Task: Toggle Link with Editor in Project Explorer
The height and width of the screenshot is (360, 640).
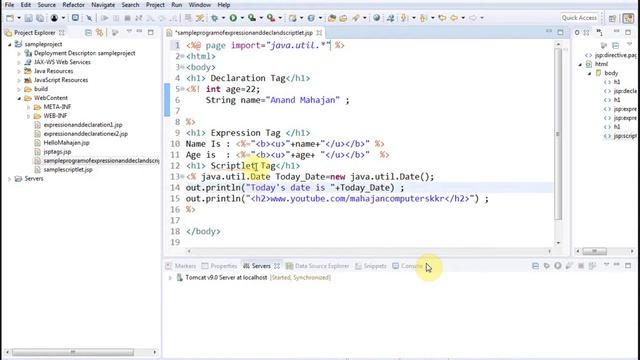Action: point(100,32)
